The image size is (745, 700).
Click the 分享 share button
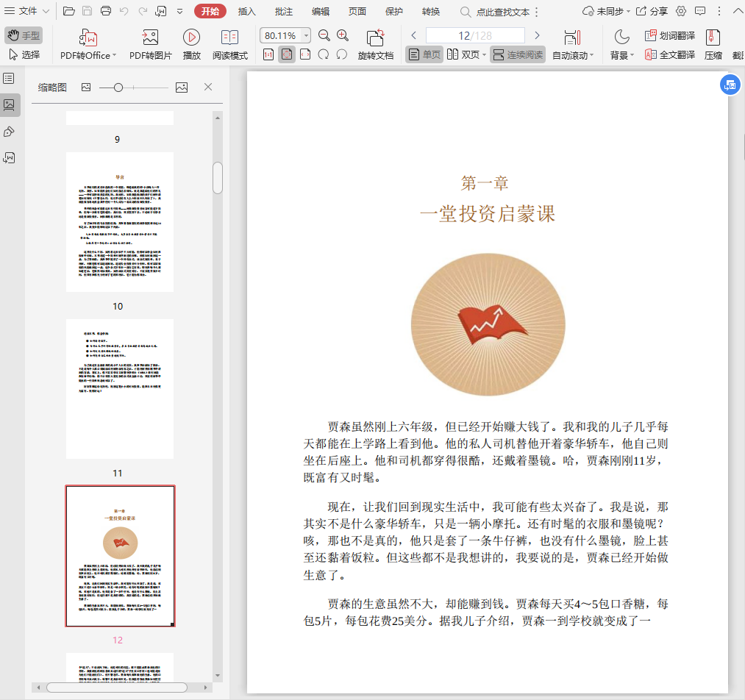(x=652, y=11)
